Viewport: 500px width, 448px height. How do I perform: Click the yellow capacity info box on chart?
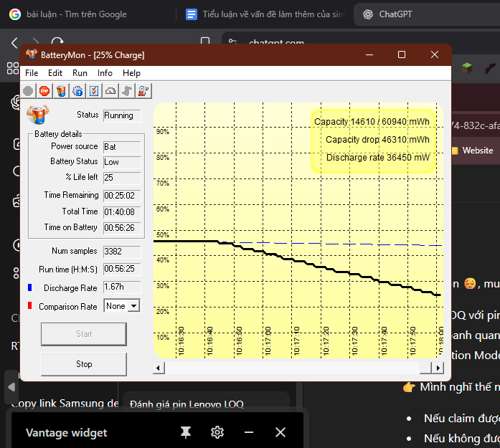pos(372,140)
